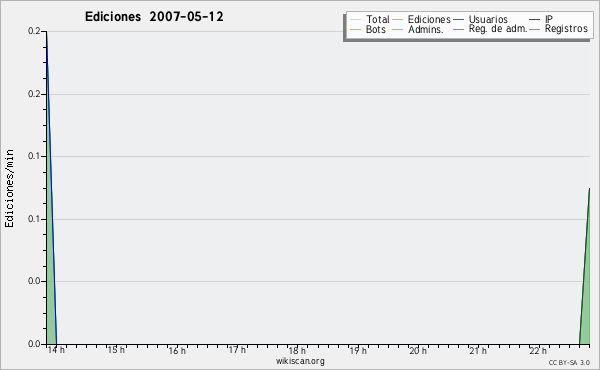Viewport: 600px width, 370px height.
Task: Click the '20 h' axis label
Action: pyautogui.click(x=418, y=350)
